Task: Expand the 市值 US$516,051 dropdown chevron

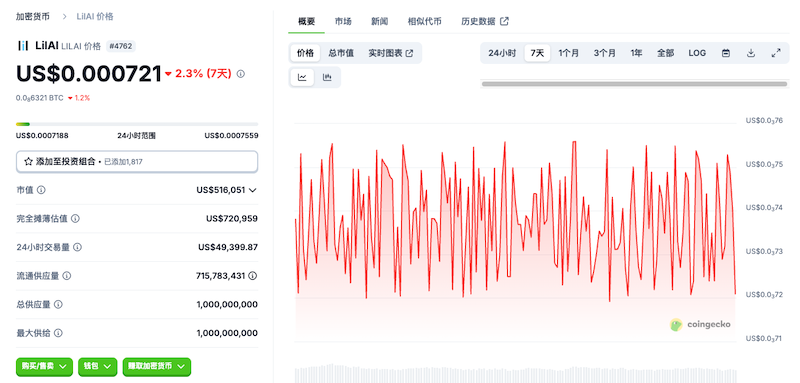Action: pyautogui.click(x=253, y=190)
